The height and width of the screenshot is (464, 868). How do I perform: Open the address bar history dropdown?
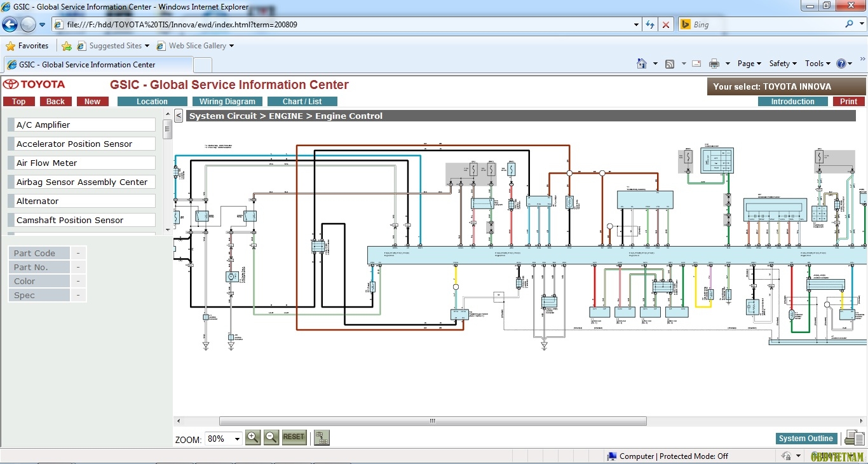click(x=637, y=25)
